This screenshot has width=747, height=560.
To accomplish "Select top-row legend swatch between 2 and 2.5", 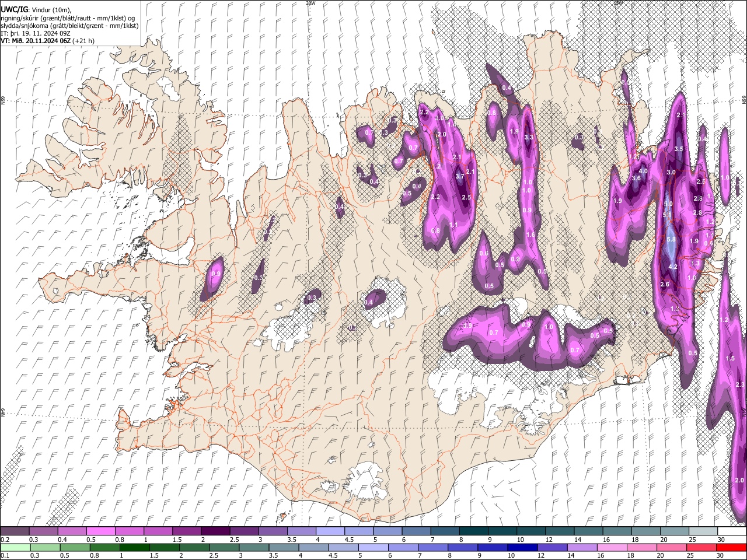I will pos(215,531).
